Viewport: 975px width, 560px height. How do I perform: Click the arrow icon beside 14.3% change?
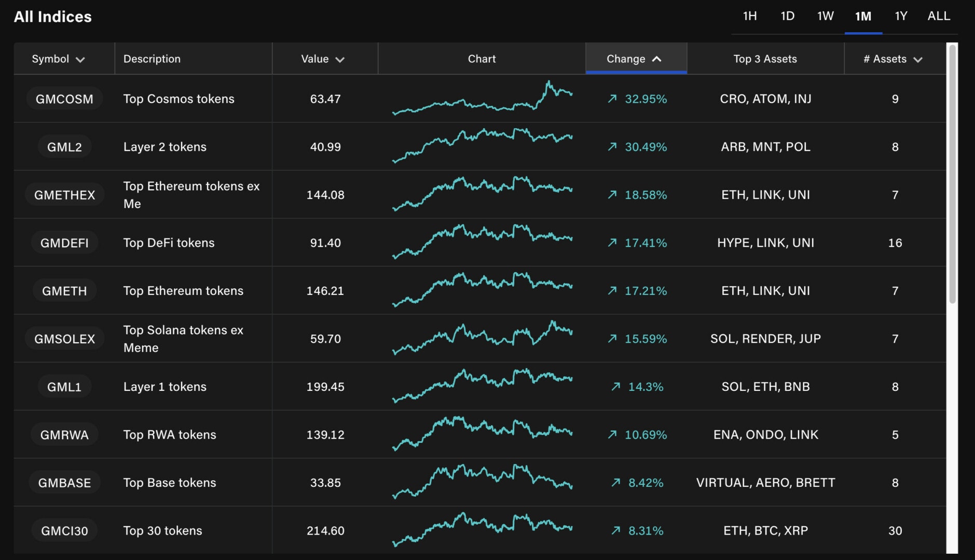pyautogui.click(x=616, y=386)
